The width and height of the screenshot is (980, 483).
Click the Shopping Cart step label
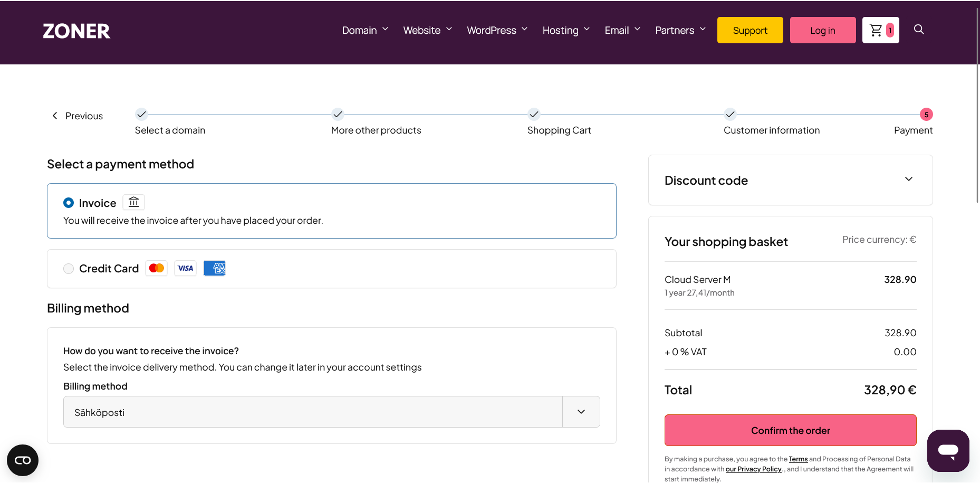(x=559, y=130)
